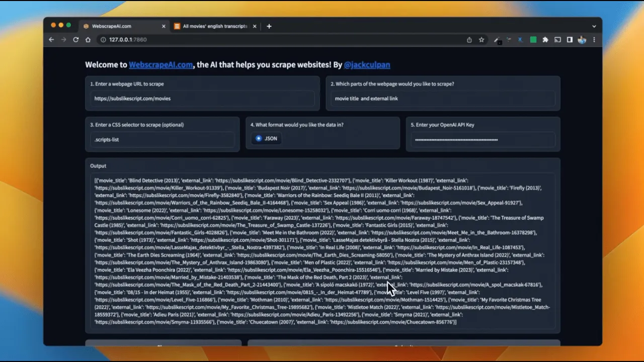Bookmark this page with the star icon
Image resolution: width=644 pixels, height=362 pixels.
point(481,40)
